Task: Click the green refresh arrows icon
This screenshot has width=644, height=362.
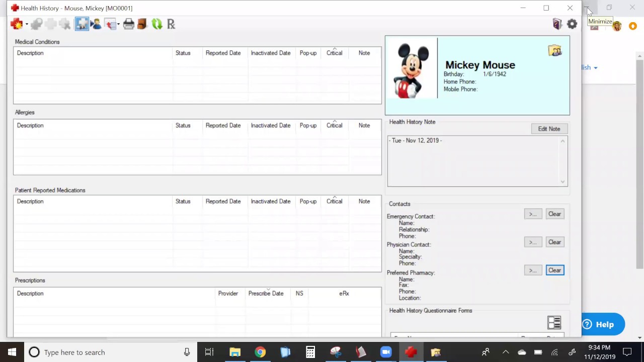Action: click(157, 24)
